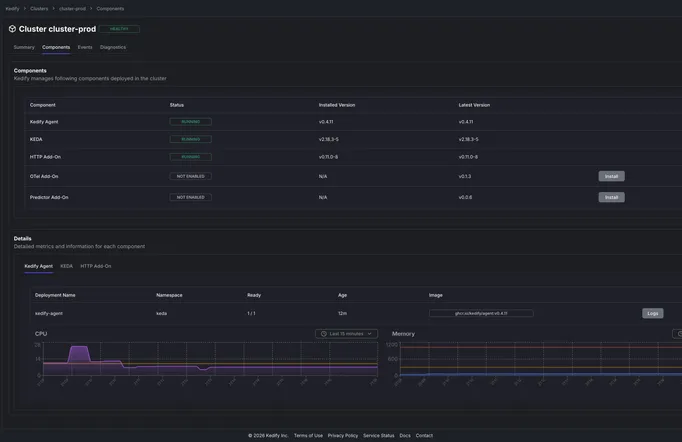Open Terms of Use footer link
Viewport: 682px width, 442px height.
tap(308, 435)
